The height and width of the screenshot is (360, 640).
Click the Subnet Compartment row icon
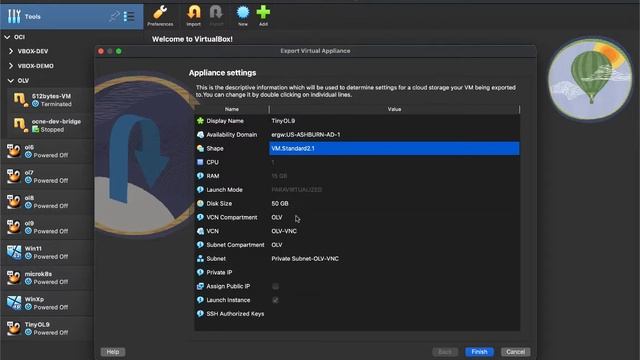(200, 245)
